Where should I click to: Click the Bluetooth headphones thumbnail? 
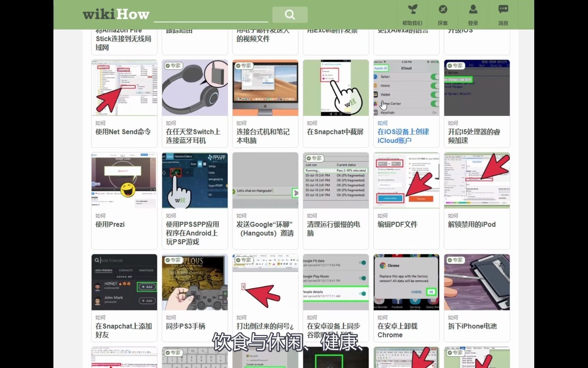point(195,88)
